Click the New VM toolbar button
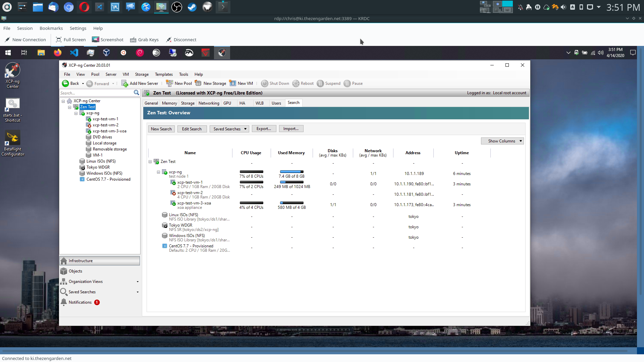The height and width of the screenshot is (362, 644). pos(241,83)
